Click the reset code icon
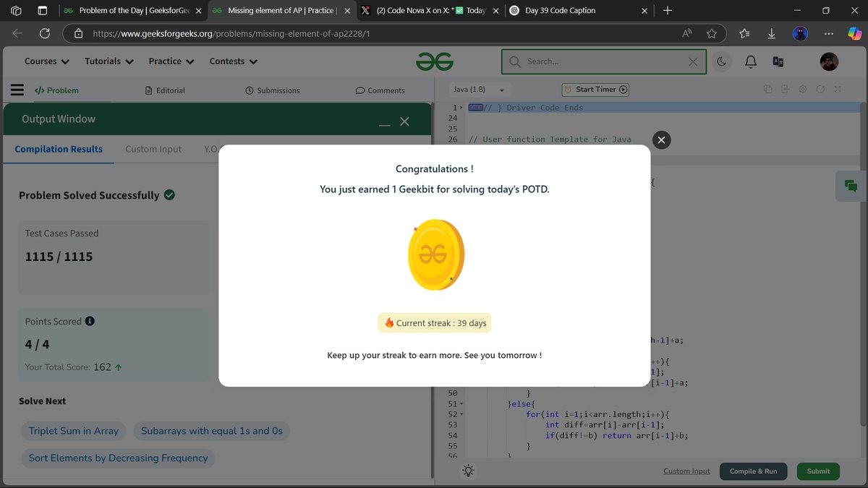The height and width of the screenshot is (488, 868). point(820,90)
